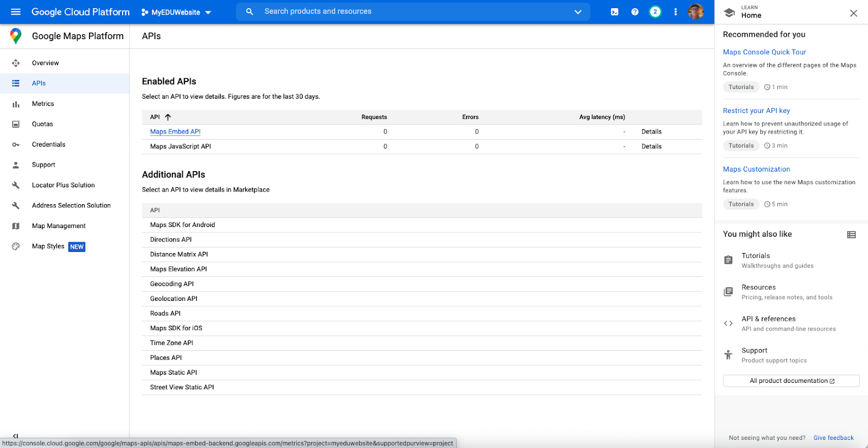
Task: Open the MyEDUWebsite project selector
Action: tap(176, 12)
